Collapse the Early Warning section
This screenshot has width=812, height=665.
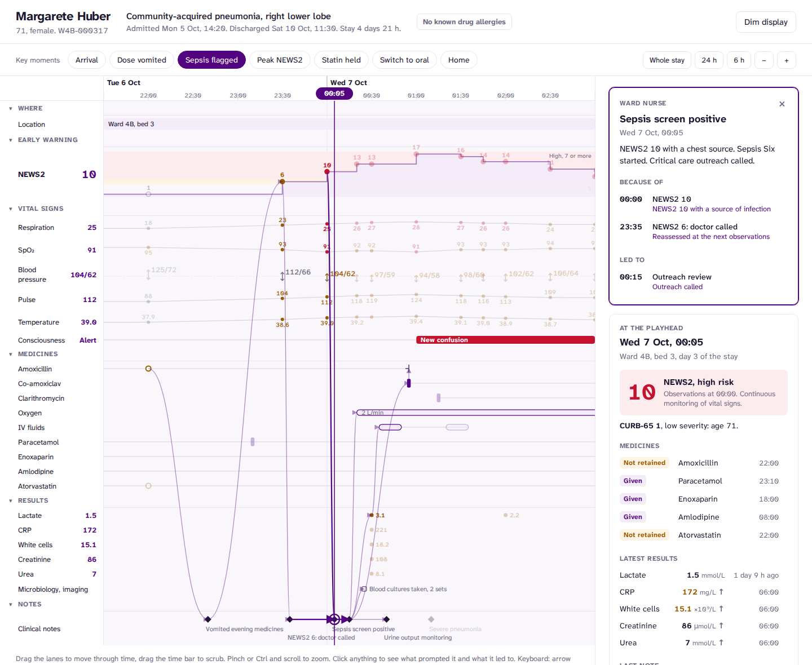pyautogui.click(x=11, y=140)
